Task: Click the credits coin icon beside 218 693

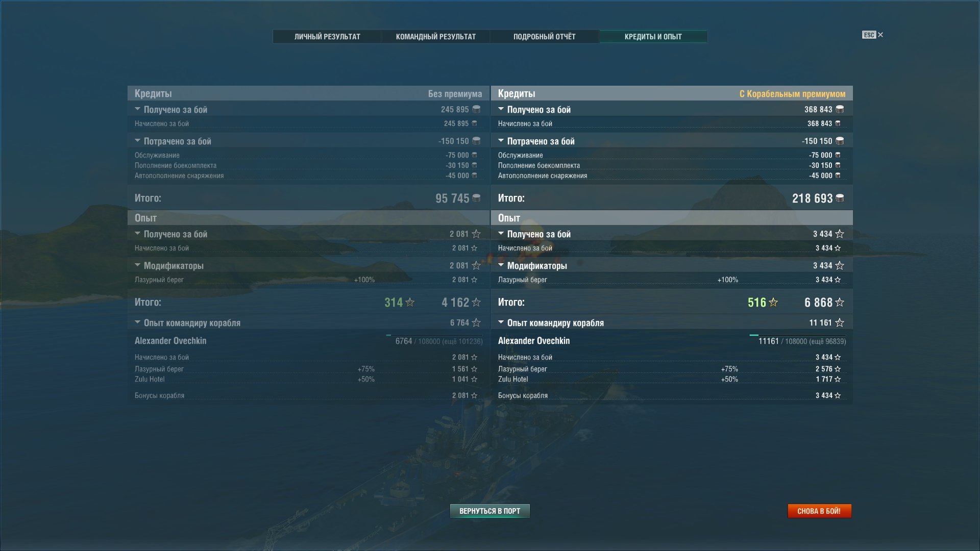Action: click(840, 198)
